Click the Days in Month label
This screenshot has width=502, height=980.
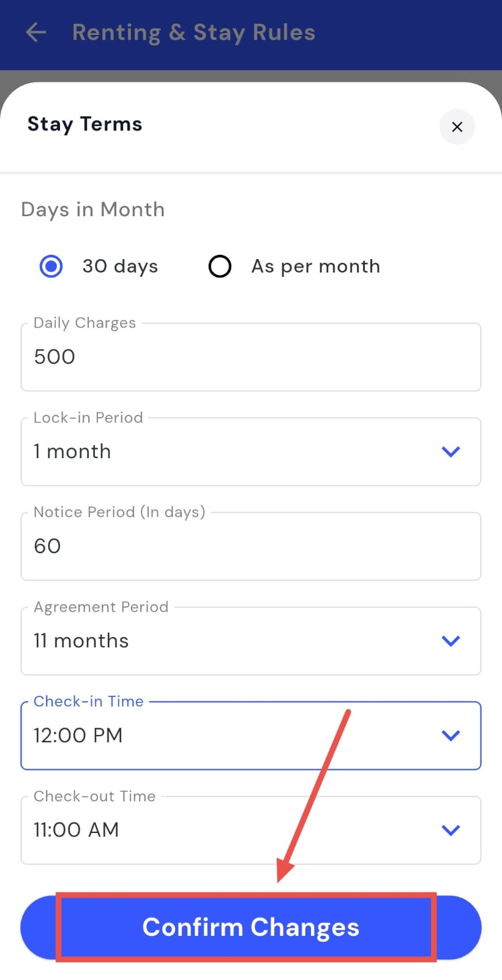point(93,209)
